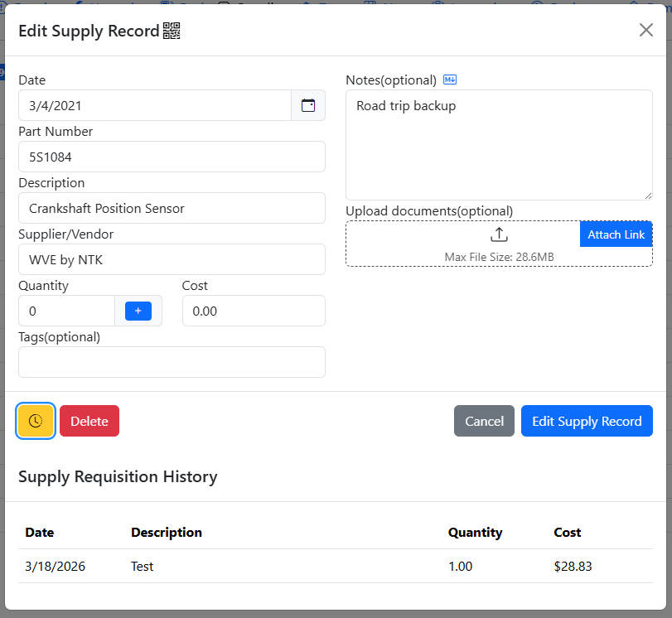
Task: Toggle the yellow requisition history clock button
Action: 36,421
